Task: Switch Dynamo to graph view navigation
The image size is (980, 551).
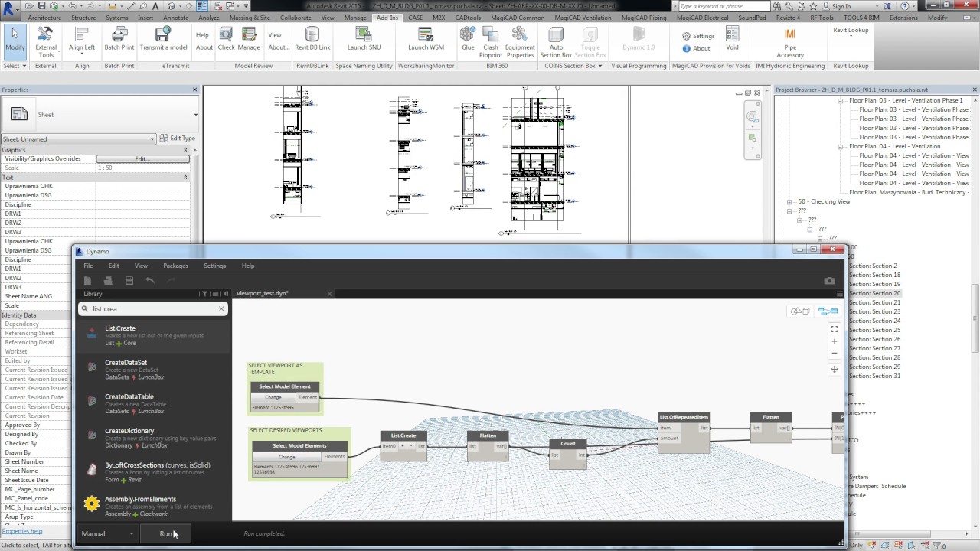Action: point(828,311)
